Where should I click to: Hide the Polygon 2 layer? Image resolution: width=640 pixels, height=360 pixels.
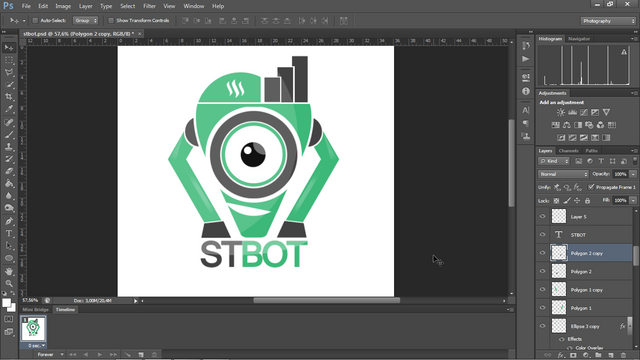click(x=542, y=271)
